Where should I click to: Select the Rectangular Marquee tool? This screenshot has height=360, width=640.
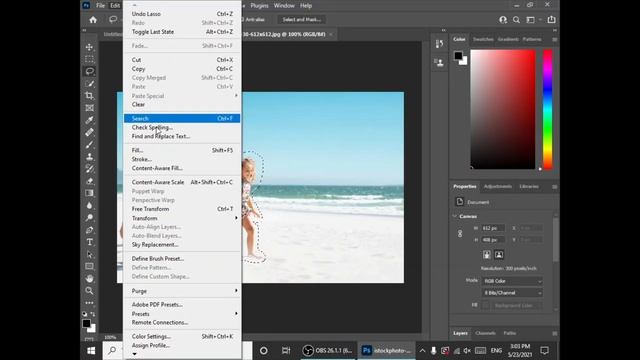pos(89,59)
